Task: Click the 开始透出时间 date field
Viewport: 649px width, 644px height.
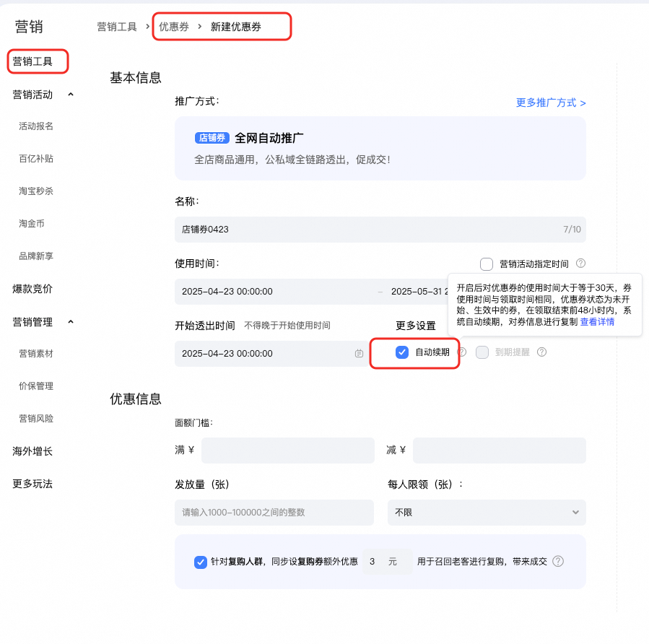Action: tap(271, 354)
